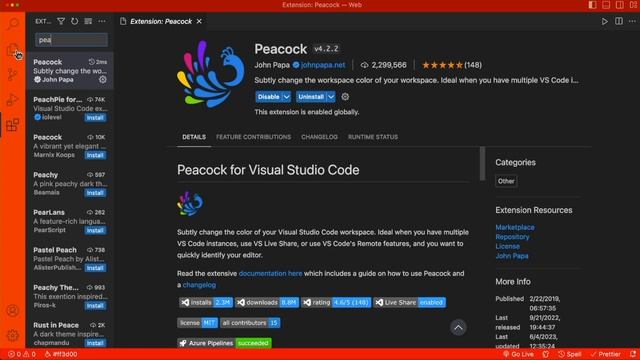Select the Peachy The... list item
Screen dimensions: 640x360
pyautogui.click(x=70, y=296)
